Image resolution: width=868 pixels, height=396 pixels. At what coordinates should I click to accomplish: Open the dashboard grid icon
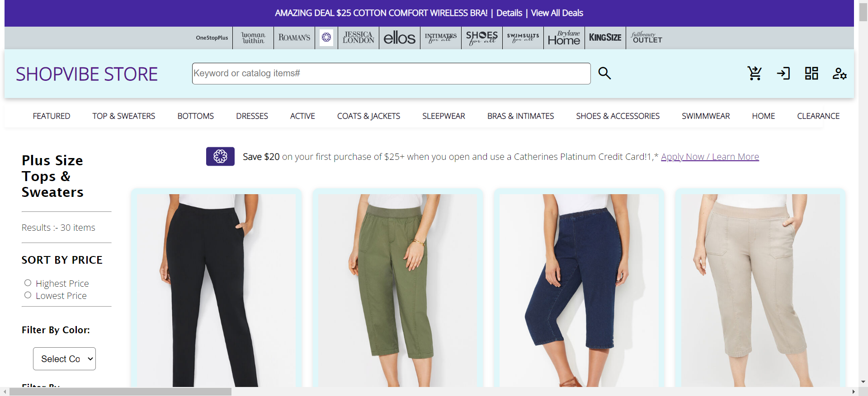pos(811,73)
